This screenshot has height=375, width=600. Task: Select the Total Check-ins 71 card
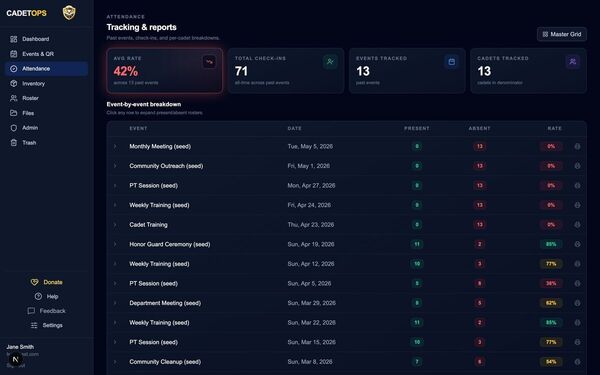pos(286,71)
